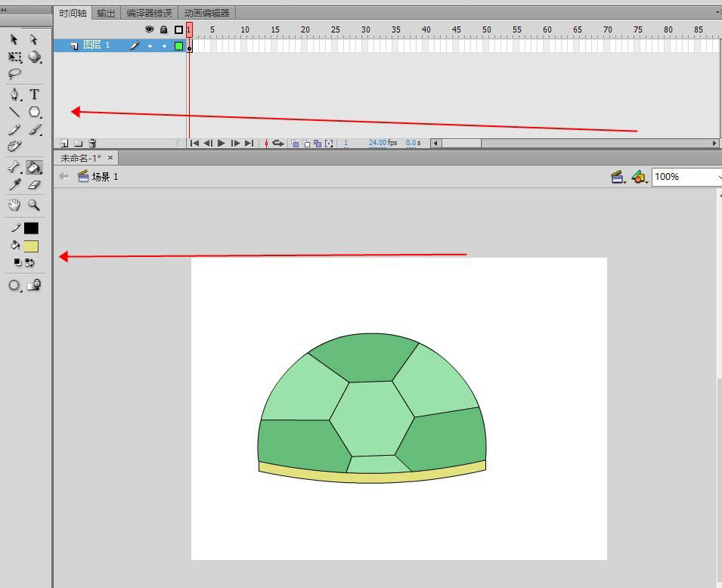Activate the Eraser tool

coord(34,184)
